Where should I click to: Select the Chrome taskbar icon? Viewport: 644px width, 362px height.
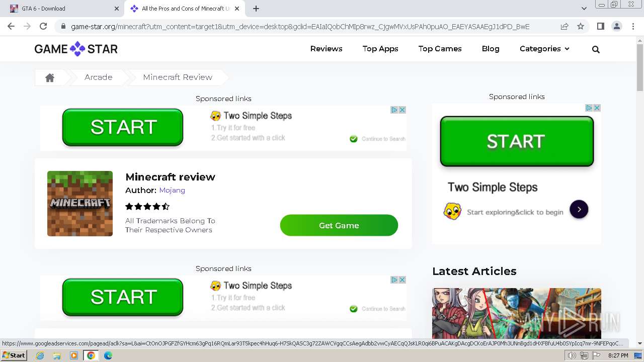coord(91,355)
